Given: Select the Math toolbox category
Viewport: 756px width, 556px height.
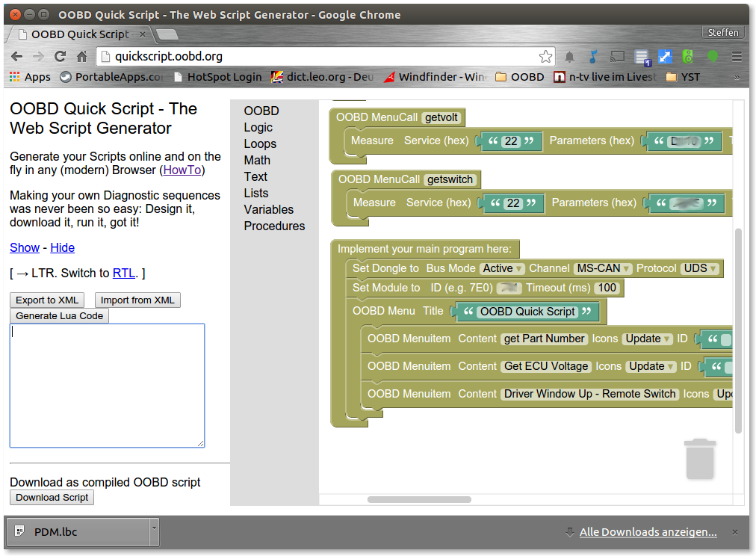Looking at the screenshot, I should pos(257,160).
